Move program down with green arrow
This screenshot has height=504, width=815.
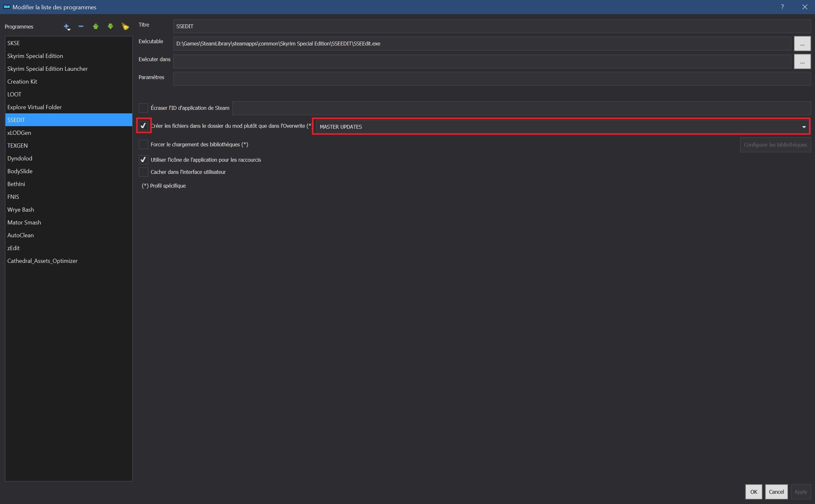pyautogui.click(x=110, y=26)
